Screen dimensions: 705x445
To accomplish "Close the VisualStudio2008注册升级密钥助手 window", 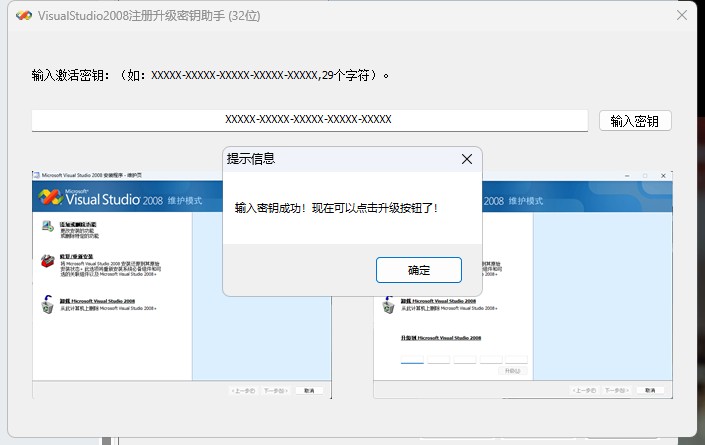I will tap(682, 15).
